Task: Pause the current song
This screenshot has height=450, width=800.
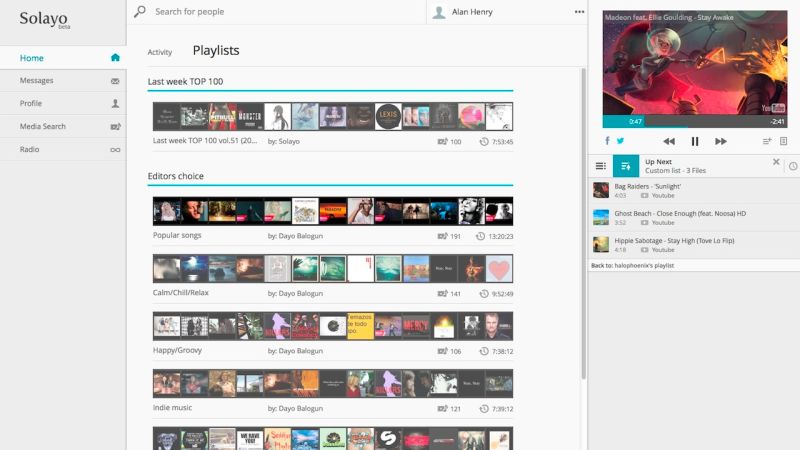Action: [695, 141]
